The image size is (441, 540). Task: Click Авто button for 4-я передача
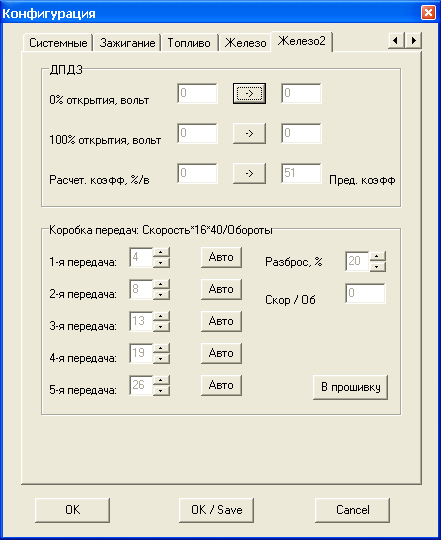point(221,353)
